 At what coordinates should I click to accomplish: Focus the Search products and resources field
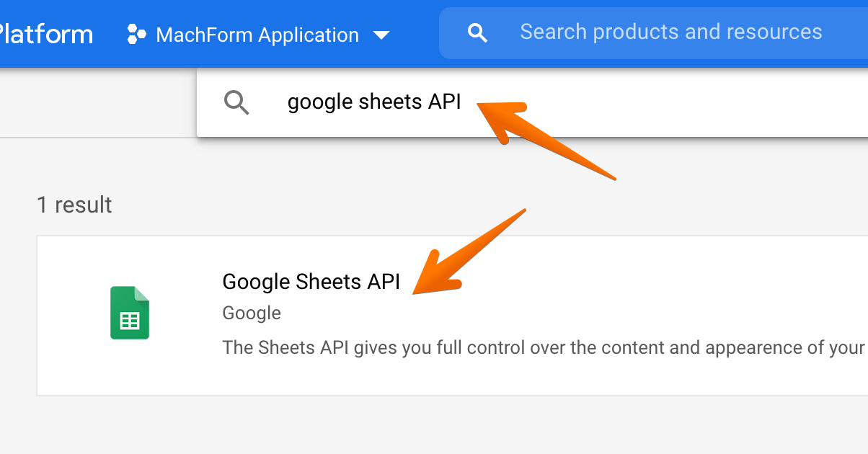(x=670, y=32)
